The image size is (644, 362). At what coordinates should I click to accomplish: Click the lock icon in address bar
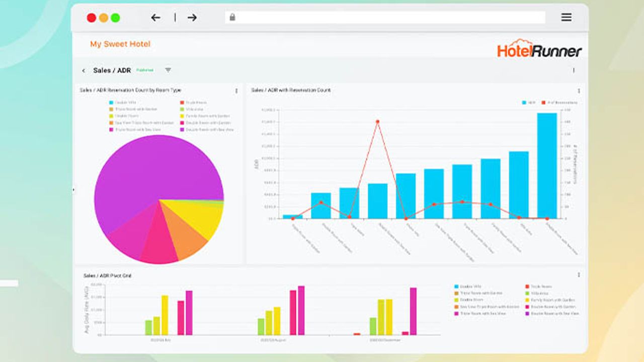coord(232,18)
